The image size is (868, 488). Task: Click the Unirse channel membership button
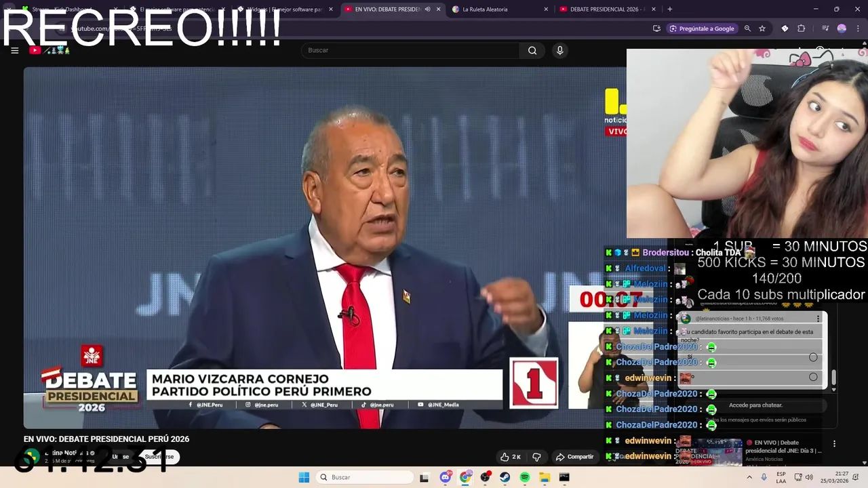click(x=121, y=457)
